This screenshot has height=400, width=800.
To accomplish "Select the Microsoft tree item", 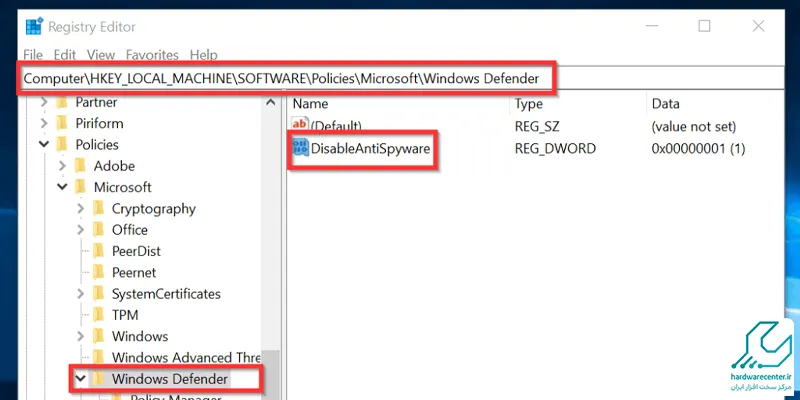I will [122, 187].
